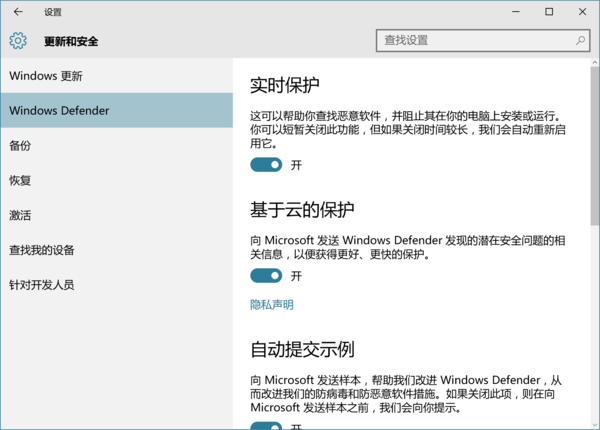
Task: Open the Windows 更新 section
Action: pyautogui.click(x=117, y=76)
